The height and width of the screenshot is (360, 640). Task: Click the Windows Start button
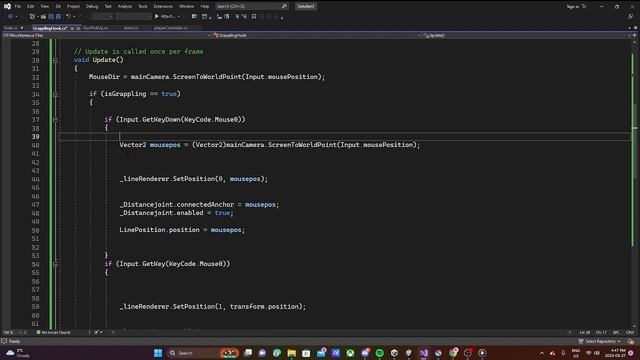pos(158,353)
